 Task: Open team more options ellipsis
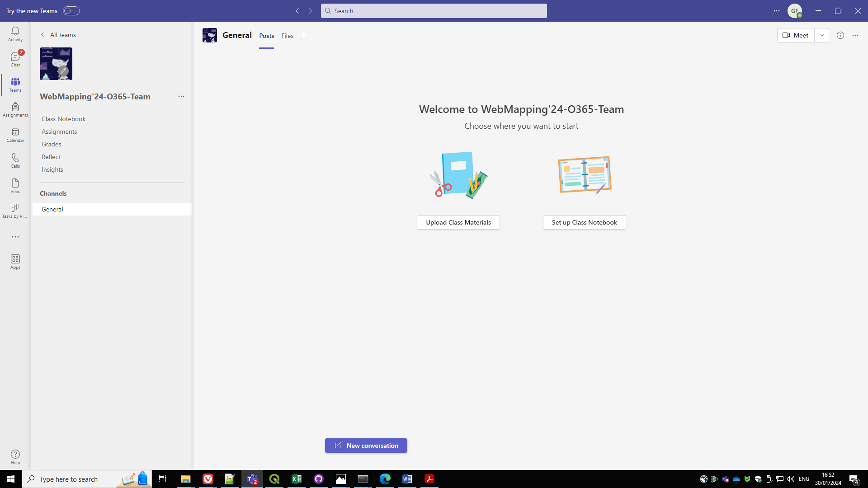(x=181, y=96)
